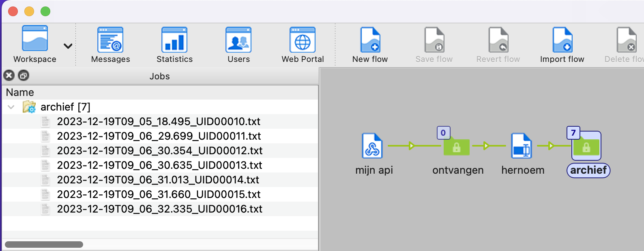
Task: Click the hernoem label
Action: click(x=523, y=170)
